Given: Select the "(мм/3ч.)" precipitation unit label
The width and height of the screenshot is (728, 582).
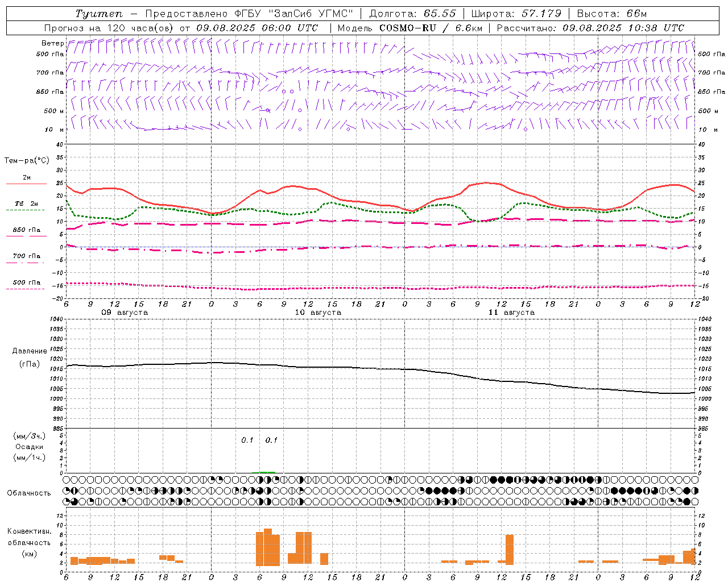Looking at the screenshot, I should pyautogui.click(x=30, y=436).
